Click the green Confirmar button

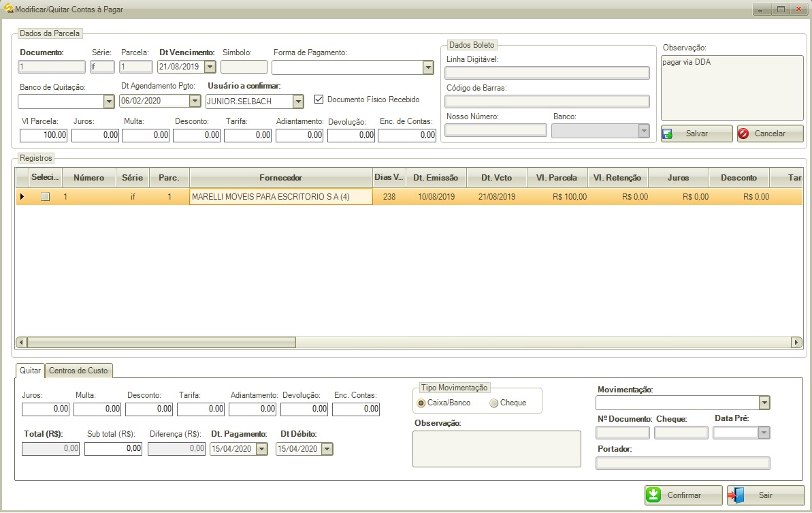pyautogui.click(x=683, y=495)
